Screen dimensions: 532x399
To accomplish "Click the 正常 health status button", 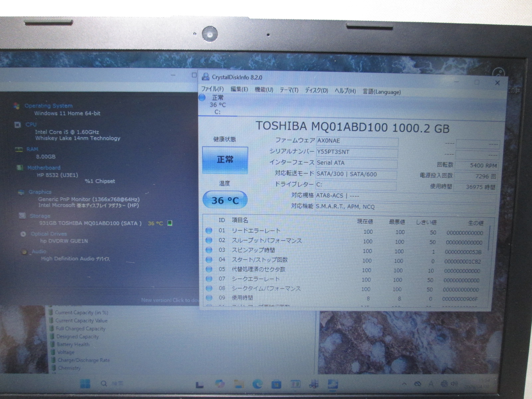I will pos(225,160).
